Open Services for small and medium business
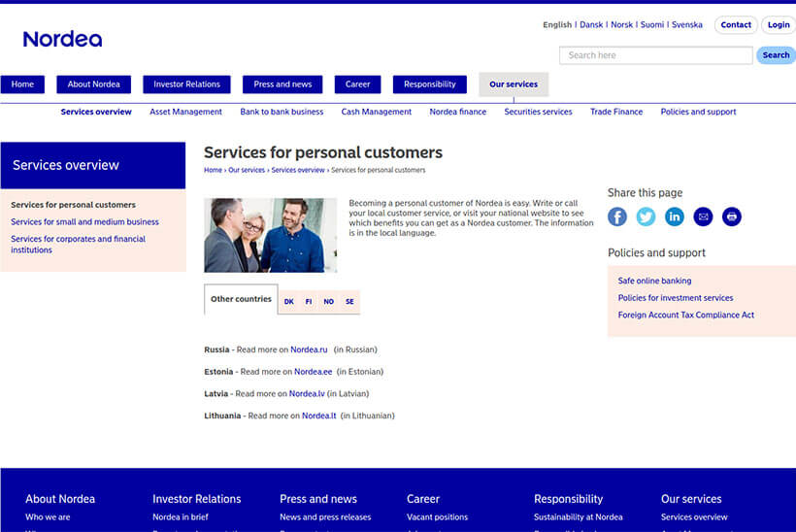 click(84, 222)
